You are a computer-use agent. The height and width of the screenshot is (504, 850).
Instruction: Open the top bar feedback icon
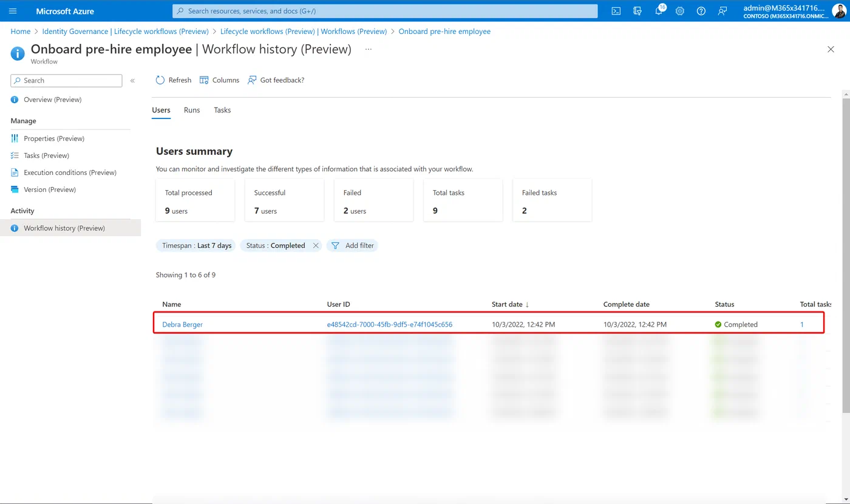(722, 11)
